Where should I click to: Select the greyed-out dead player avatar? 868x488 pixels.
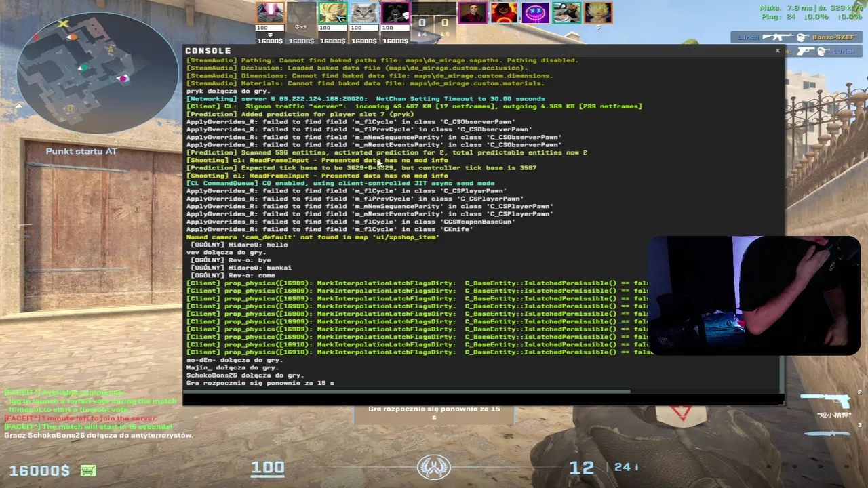point(301,13)
